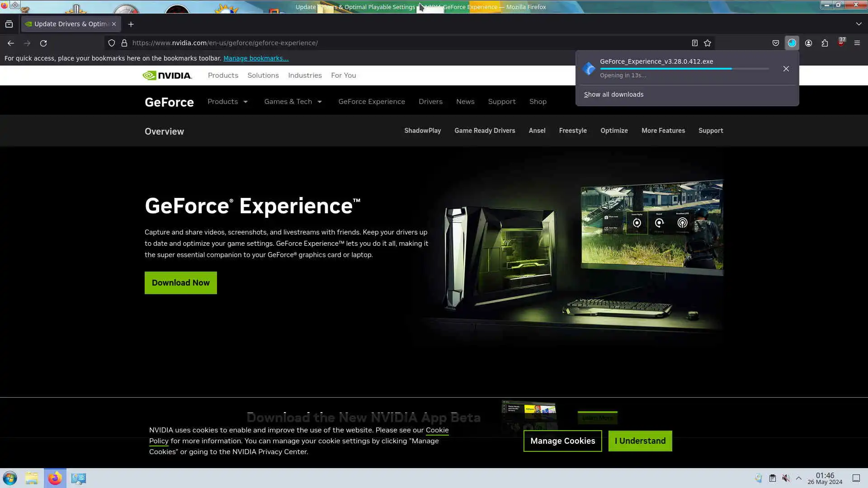
Task: Select Drivers in GeForce menu
Action: (x=430, y=102)
